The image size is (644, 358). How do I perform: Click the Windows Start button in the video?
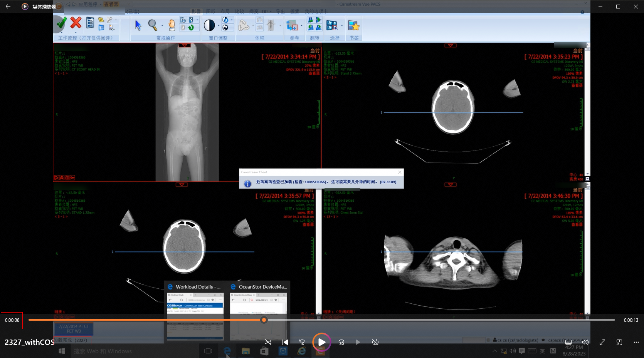(x=62, y=351)
